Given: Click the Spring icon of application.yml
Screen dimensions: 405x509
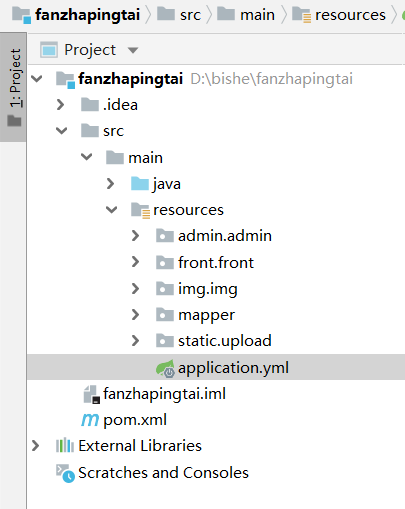Looking at the screenshot, I should pos(165,368).
